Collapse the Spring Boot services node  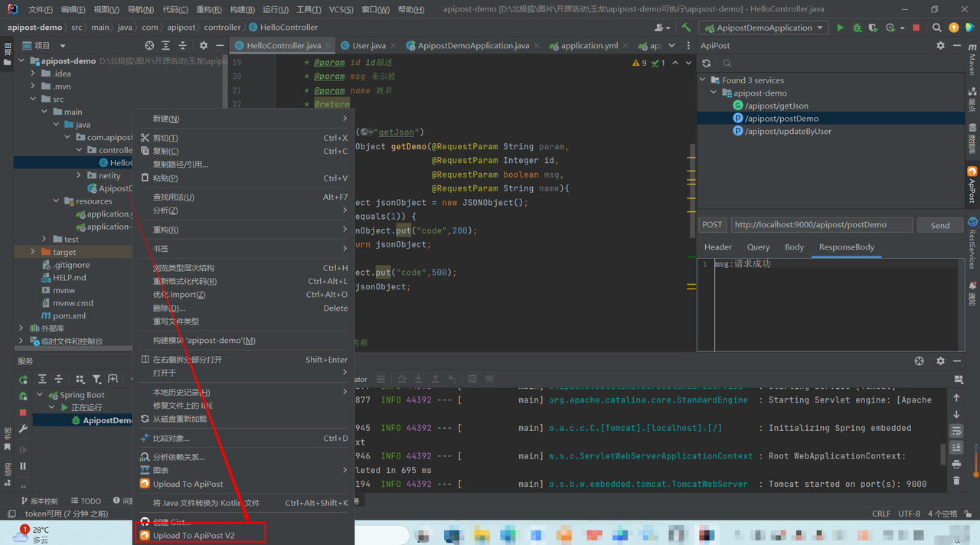point(40,395)
